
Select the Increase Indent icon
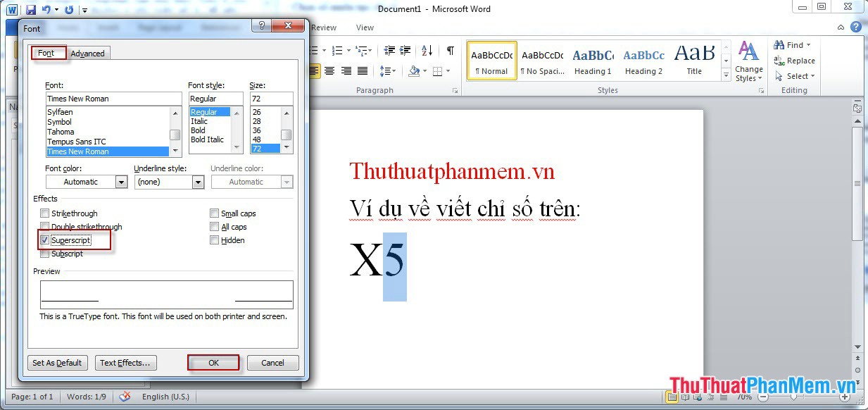point(405,51)
